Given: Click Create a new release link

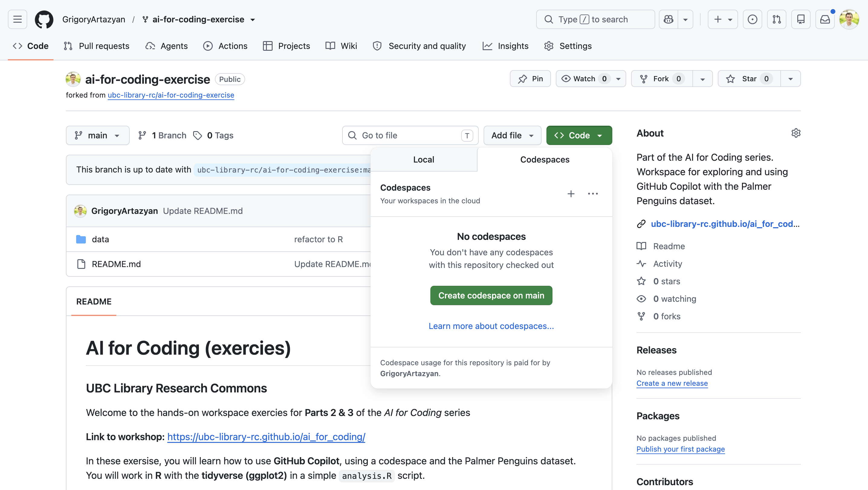Looking at the screenshot, I should point(672,383).
